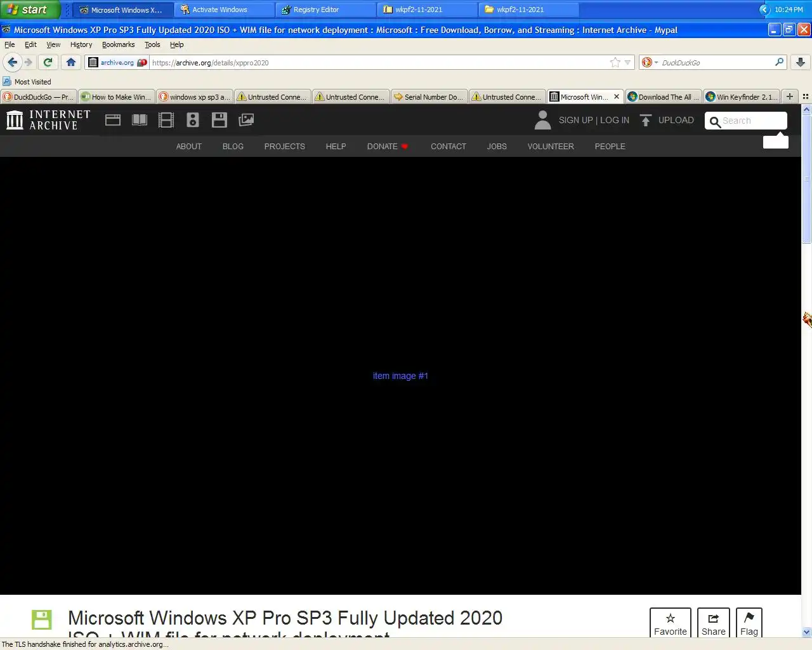Click the Share button
Screen dimensions: 812x650
point(714,624)
